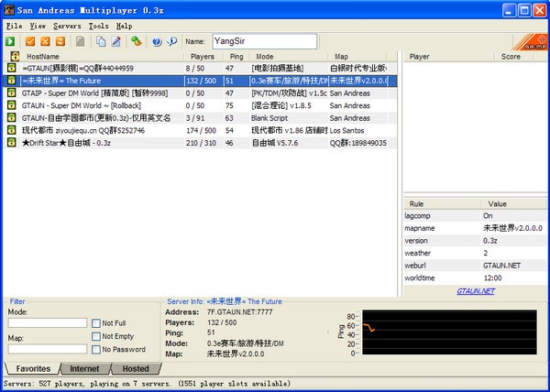The height and width of the screenshot is (392, 550).
Task: Select GTAUN-自由学园都市 server row
Action: point(200,118)
